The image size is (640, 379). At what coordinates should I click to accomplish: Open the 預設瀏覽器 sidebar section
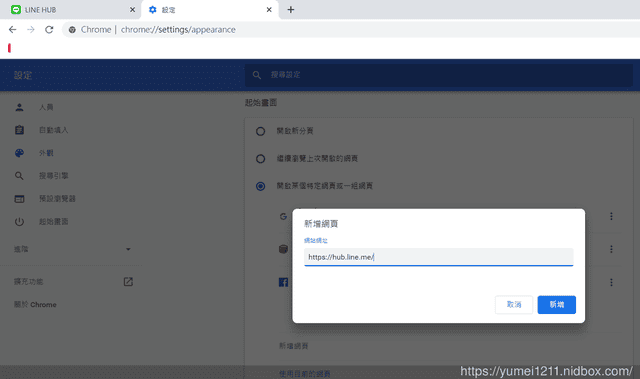57,199
